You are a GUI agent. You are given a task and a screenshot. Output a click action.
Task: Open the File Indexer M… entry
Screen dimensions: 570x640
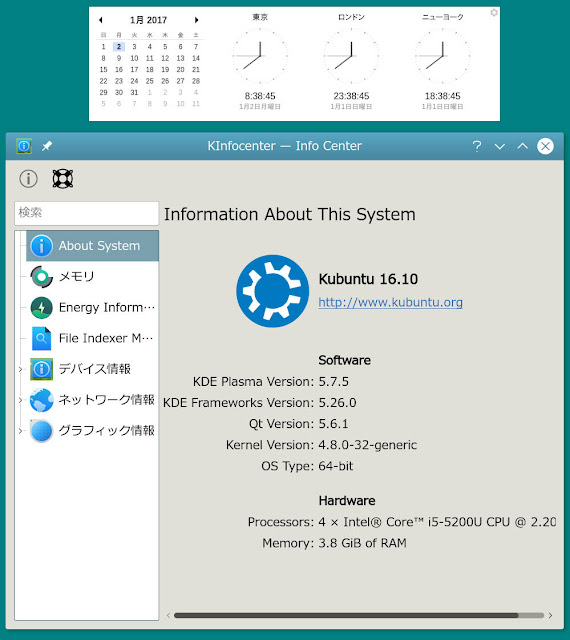point(106,338)
